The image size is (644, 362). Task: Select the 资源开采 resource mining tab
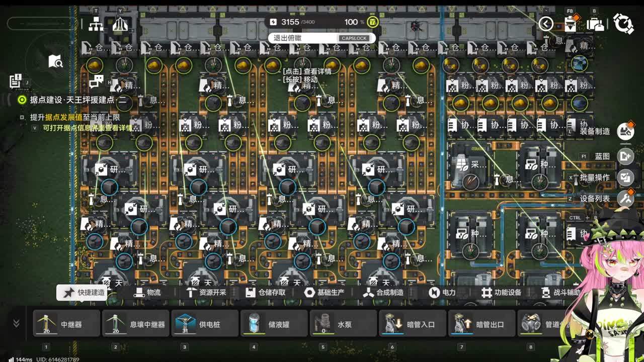[206, 292]
